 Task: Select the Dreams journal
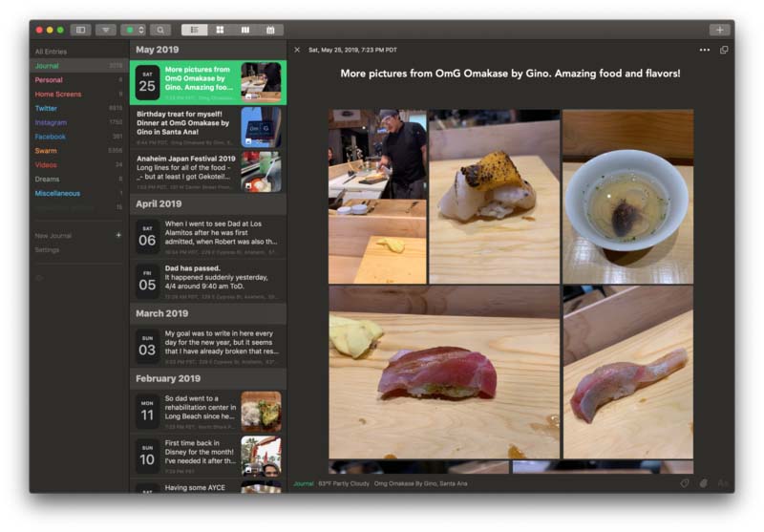click(x=79, y=179)
